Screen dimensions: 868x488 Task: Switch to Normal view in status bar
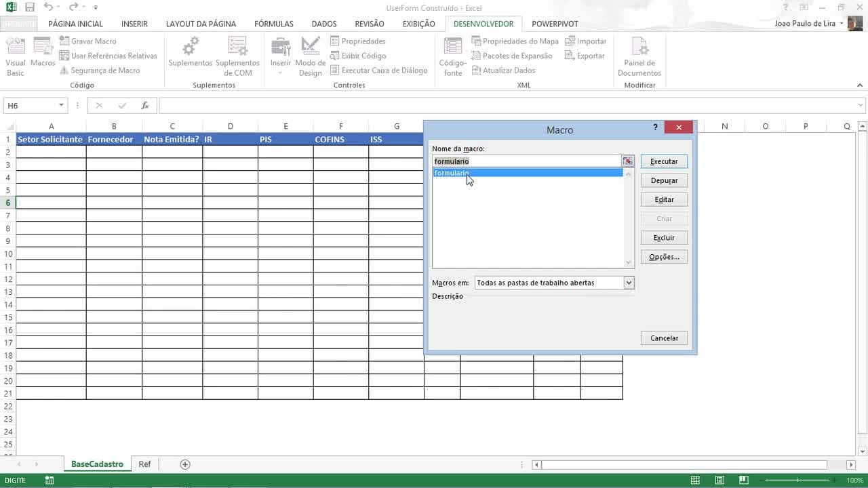[695, 481]
